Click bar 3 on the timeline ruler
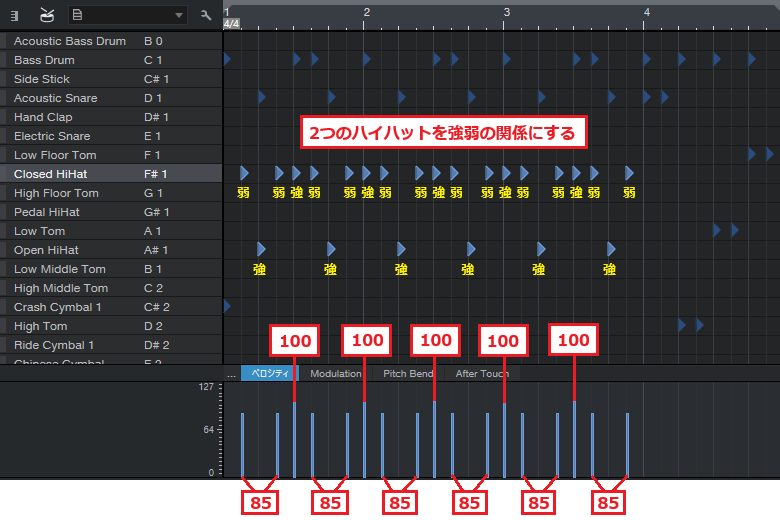780x520 pixels. point(507,13)
